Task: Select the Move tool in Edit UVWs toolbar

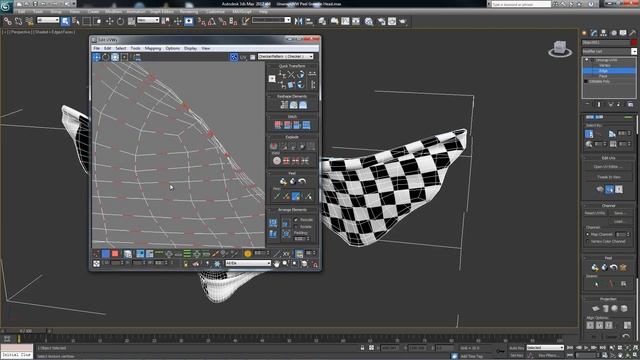Action: point(96,57)
